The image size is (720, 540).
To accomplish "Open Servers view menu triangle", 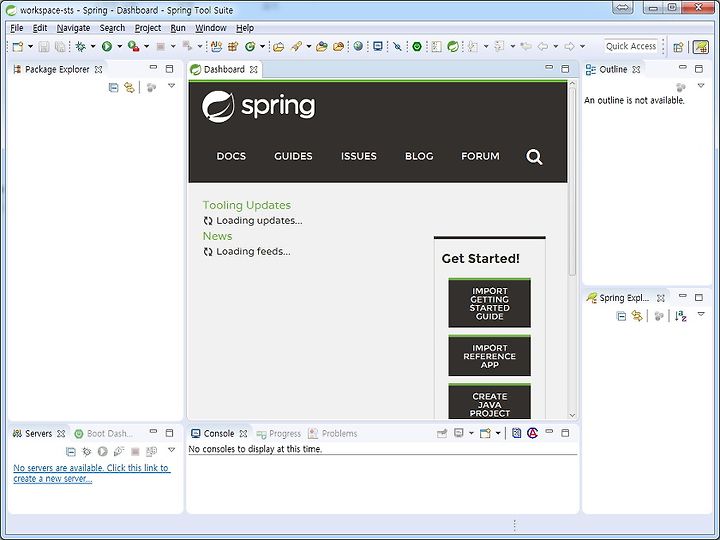I will click(171, 450).
